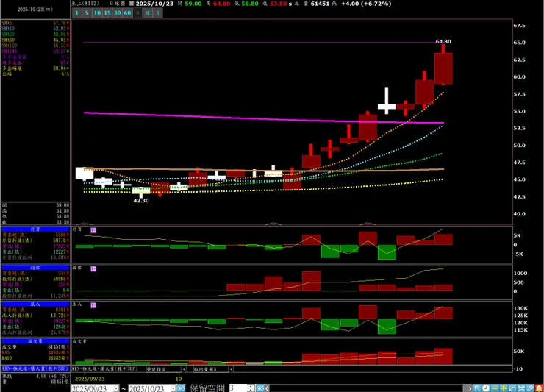The image size is (544, 392).
Task: Click the date label in top-left panel
Action: [x=35, y=10]
